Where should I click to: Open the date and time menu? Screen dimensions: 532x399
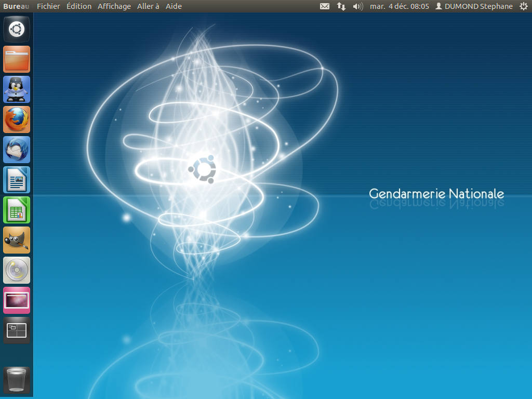[x=399, y=7]
